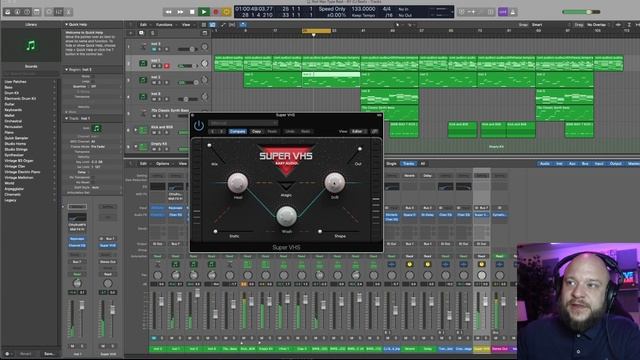
Task: Toggle Super VHS plugin power button
Action: tap(199, 126)
